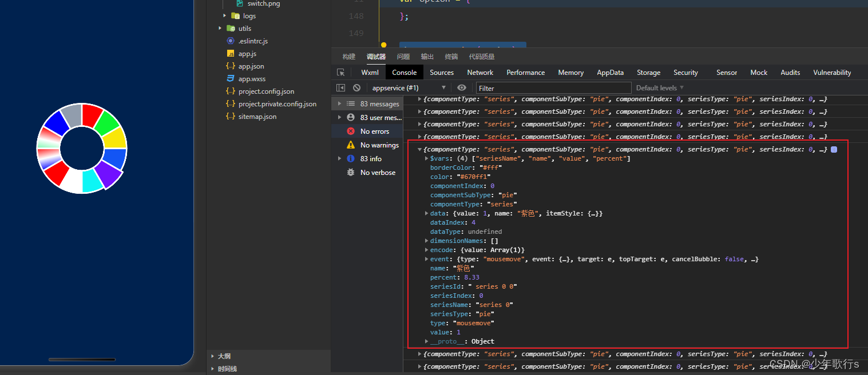Viewport: 868px width, 375px height.
Task: Clear console using the ban icon
Action: pyautogui.click(x=357, y=88)
